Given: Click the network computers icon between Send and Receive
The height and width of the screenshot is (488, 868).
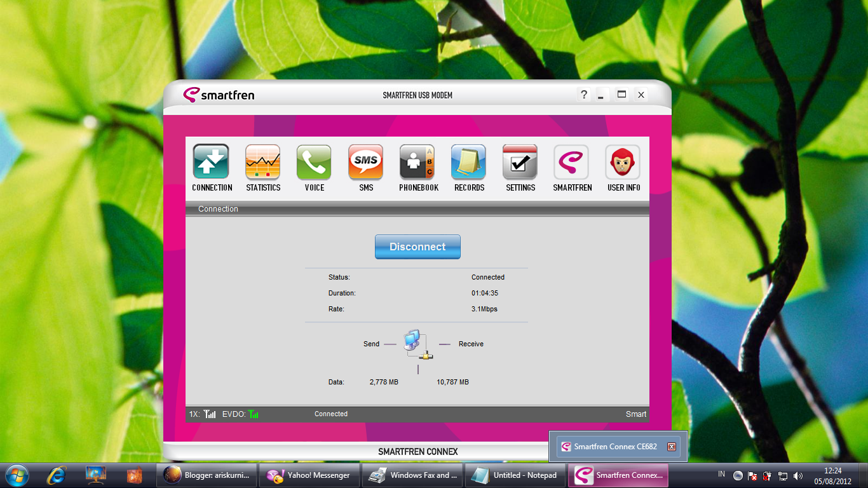Looking at the screenshot, I should (417, 345).
